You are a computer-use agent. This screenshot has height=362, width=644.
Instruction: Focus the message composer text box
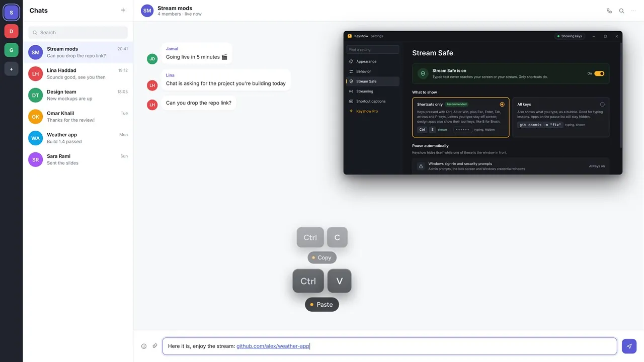(x=389, y=346)
